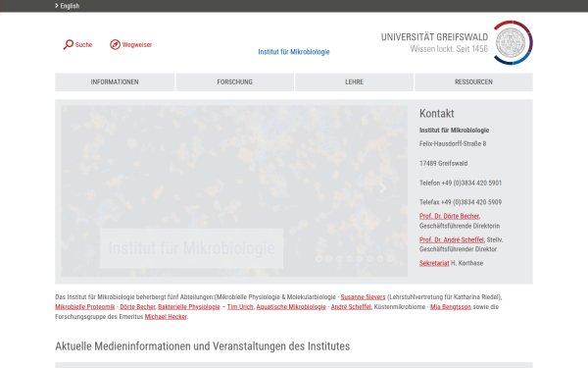The height and width of the screenshot is (368, 588).
Task: Select the first slideshow indicator dot
Action: pyautogui.click(x=318, y=259)
